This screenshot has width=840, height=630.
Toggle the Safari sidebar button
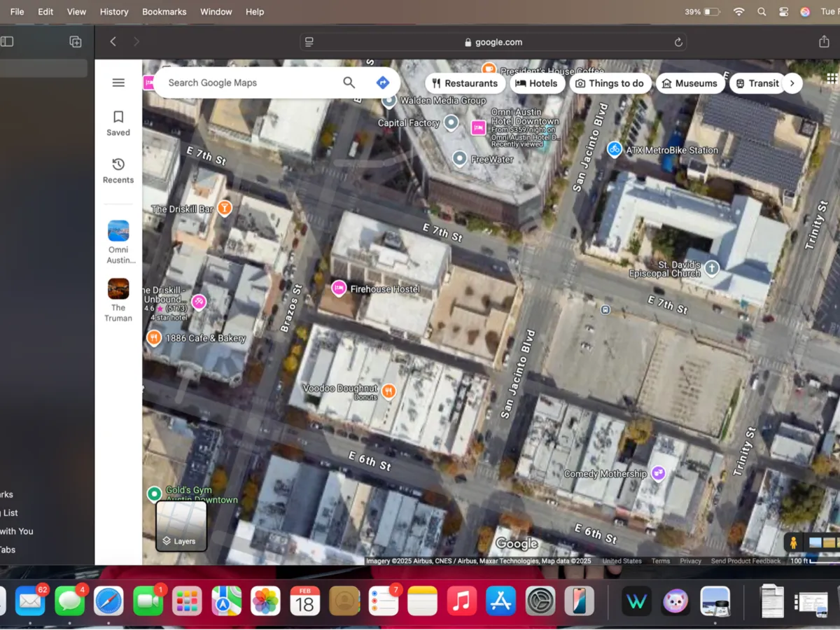coord(7,42)
